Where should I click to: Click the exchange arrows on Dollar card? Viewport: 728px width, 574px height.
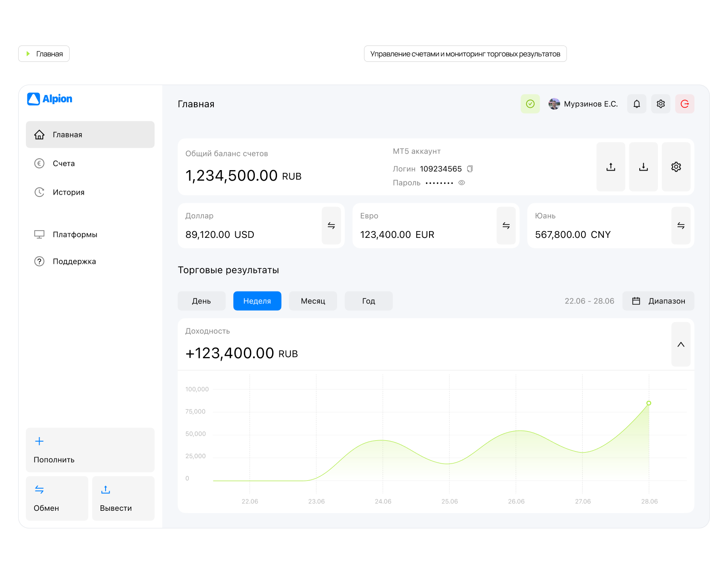point(331,226)
